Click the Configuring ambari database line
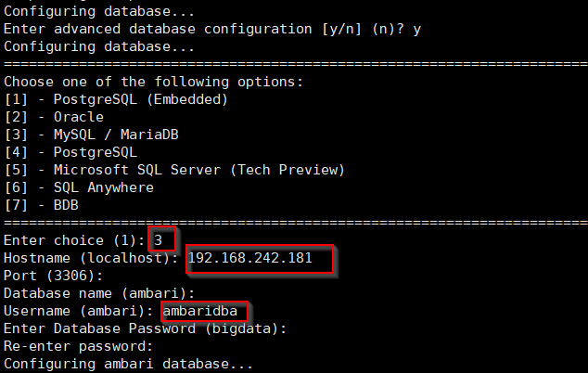588x373 pixels. [128, 364]
